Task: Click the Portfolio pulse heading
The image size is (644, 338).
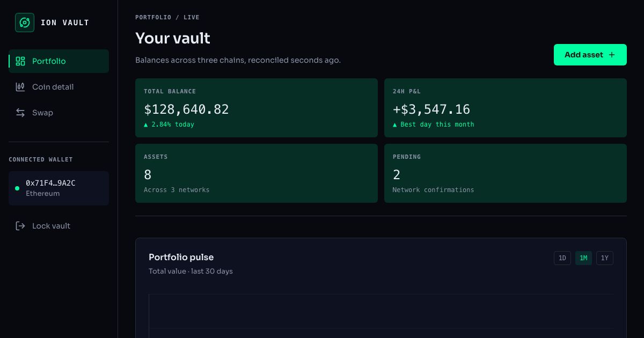Action: [181, 257]
